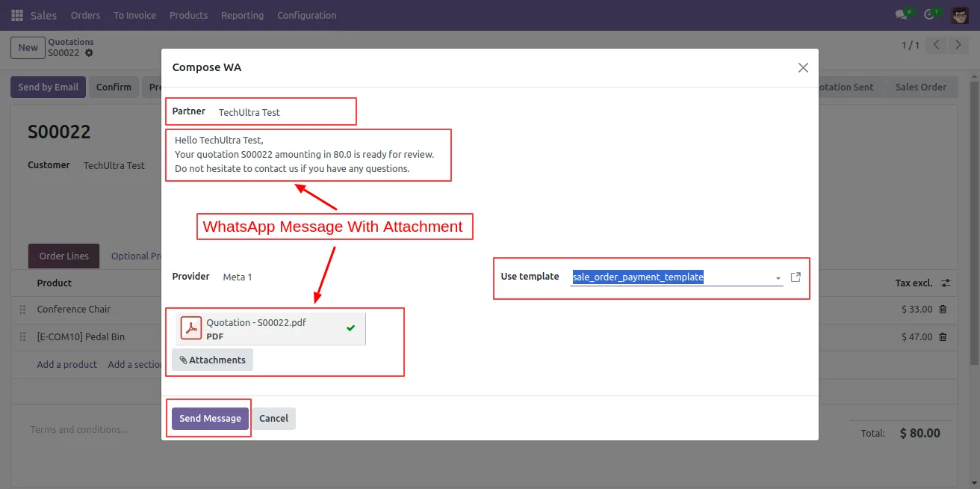Viewport: 980px width, 489px height.
Task: Open the user avatar menu
Action: [x=960, y=15]
